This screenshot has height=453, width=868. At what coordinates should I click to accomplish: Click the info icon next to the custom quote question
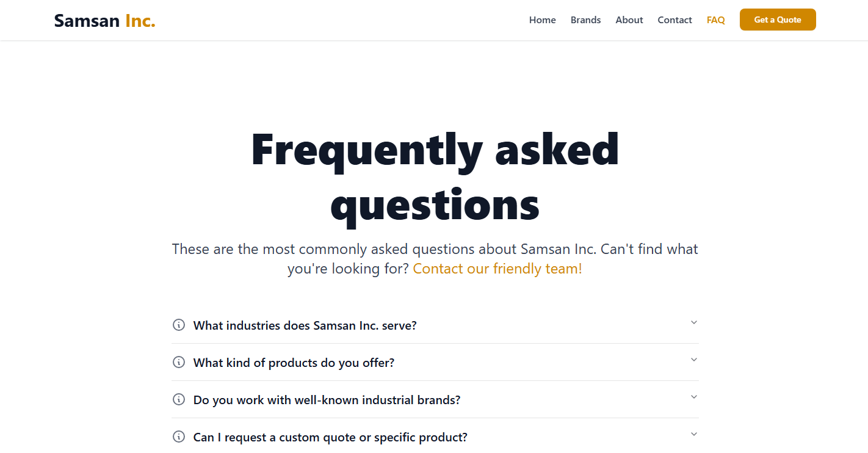[x=179, y=437]
